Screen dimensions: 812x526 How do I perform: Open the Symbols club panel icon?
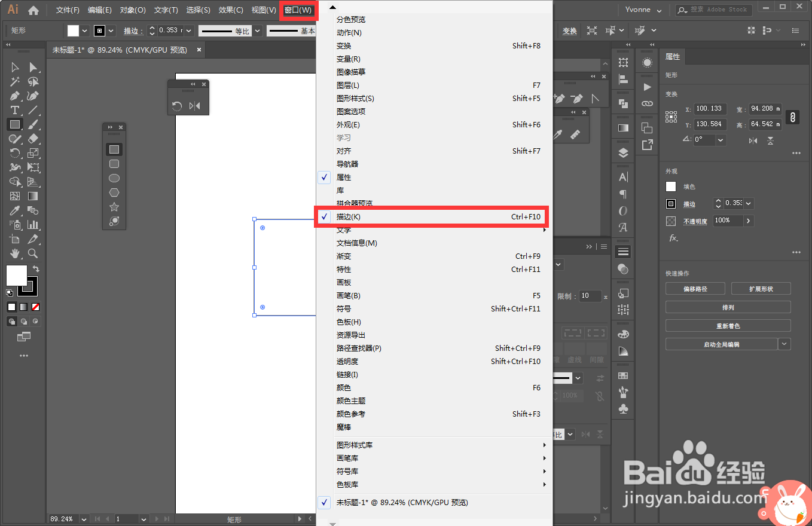pyautogui.click(x=623, y=409)
